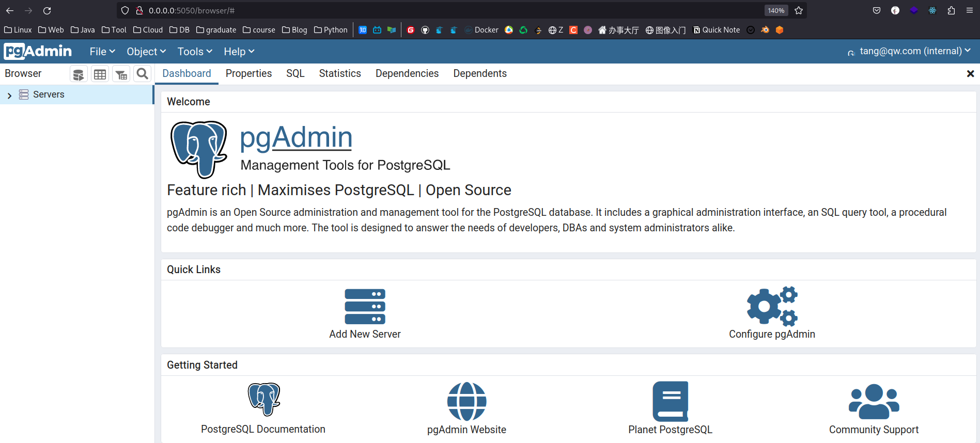Click the Add New Server link text
The image size is (980, 443).
click(365, 334)
